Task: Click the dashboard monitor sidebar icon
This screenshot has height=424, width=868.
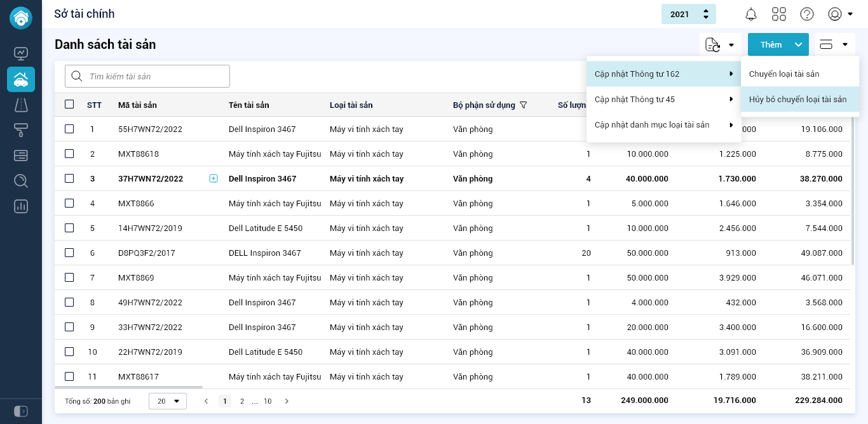Action: pos(21,53)
